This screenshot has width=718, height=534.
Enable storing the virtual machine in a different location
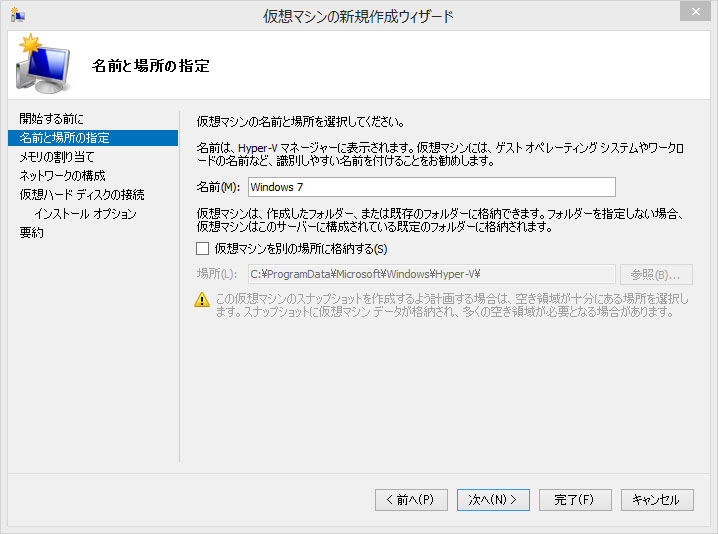pos(202,249)
